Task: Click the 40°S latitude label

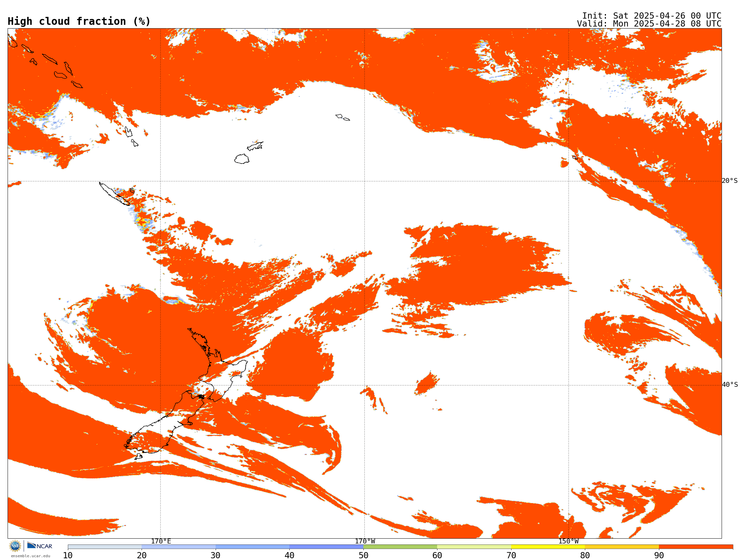Action: (x=730, y=385)
